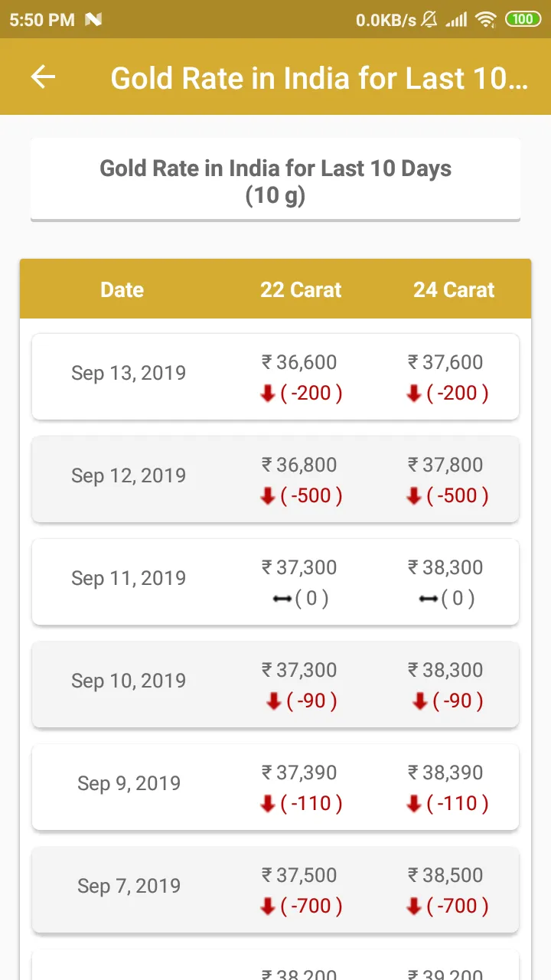Viewport: 551px width, 980px height.
Task: Select the 22 Carat column header
Action: pos(301,289)
